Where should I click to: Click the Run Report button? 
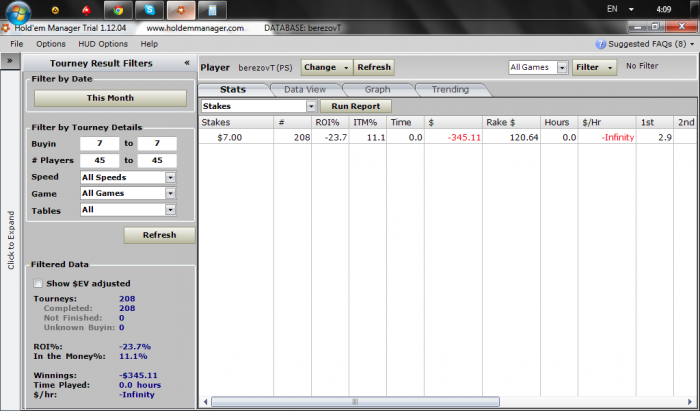(356, 106)
